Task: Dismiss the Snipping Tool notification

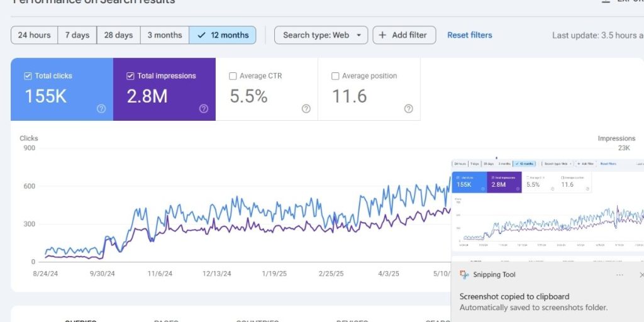Action: click(640, 275)
